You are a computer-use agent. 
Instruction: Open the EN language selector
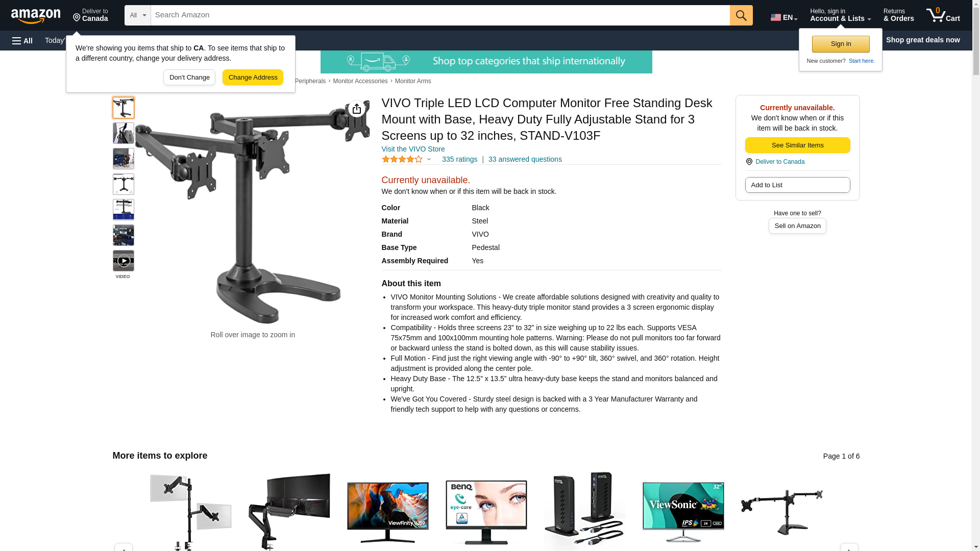784,17
